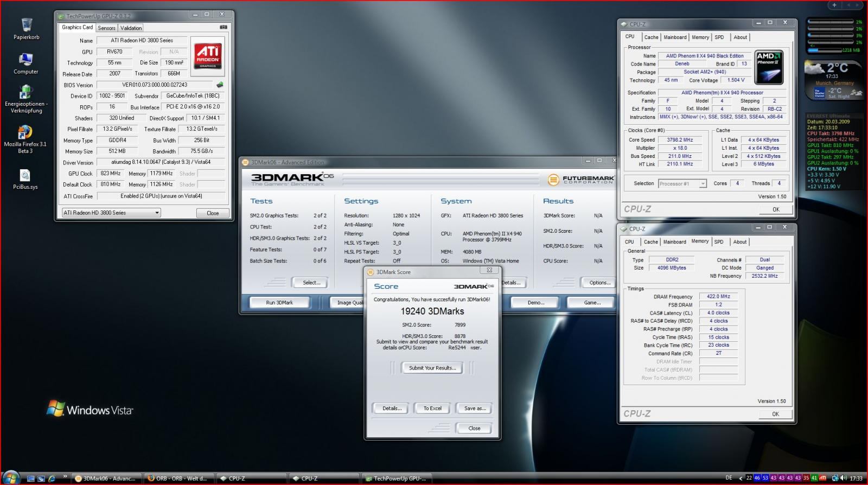Image resolution: width=868 pixels, height=485 pixels.
Task: Expand quick launch overflow chevron
Action: 65,476
